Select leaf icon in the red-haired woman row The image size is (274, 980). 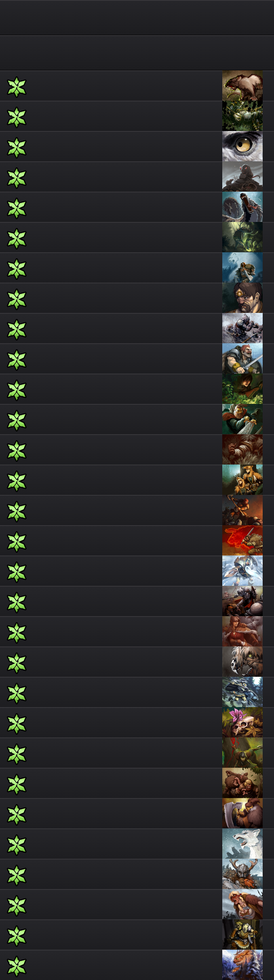17,632
